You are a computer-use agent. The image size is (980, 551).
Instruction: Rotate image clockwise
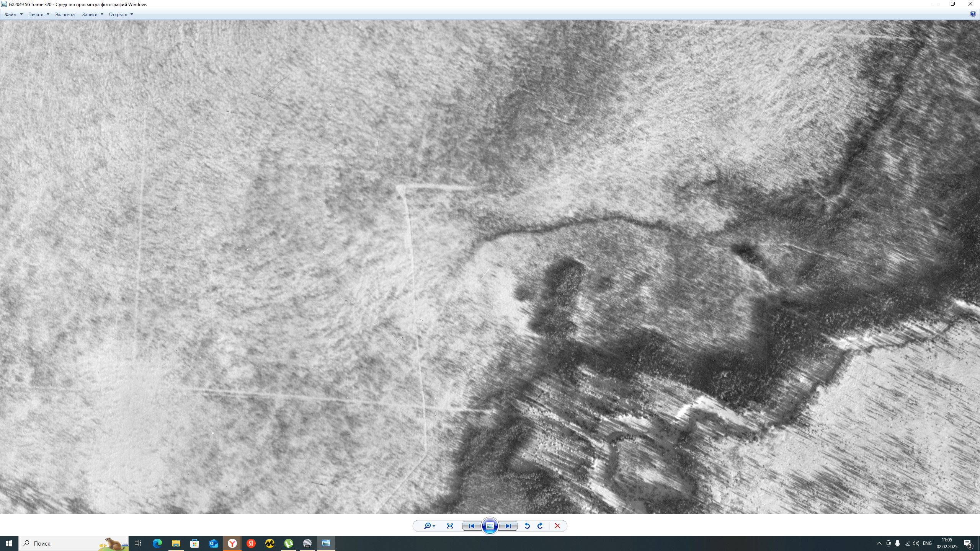tap(540, 526)
